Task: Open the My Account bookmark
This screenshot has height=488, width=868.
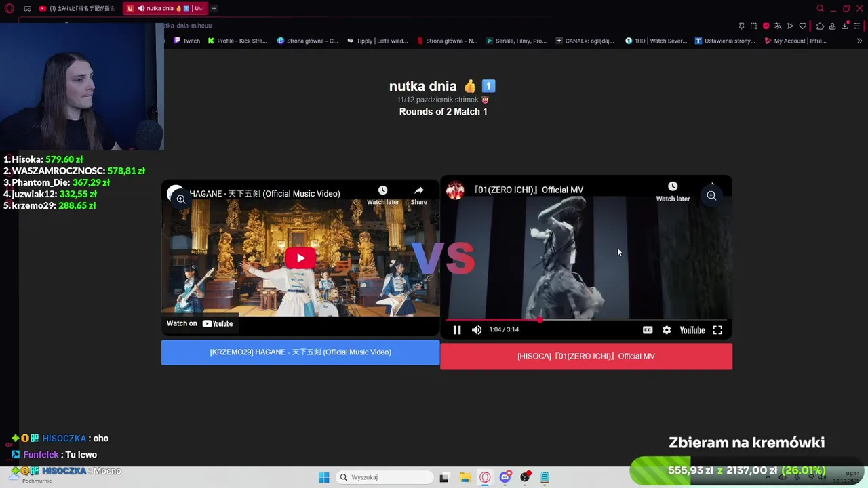Action: pos(795,41)
